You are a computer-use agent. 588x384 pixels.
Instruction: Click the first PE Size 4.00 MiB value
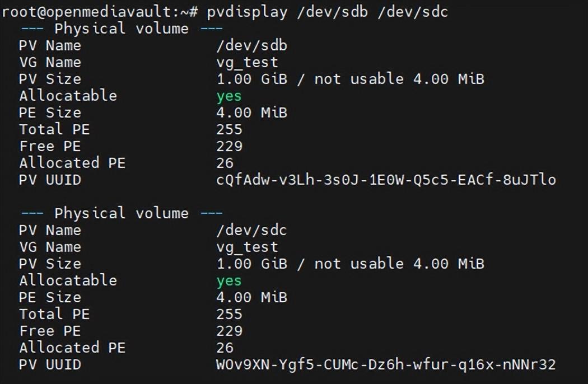coord(251,113)
